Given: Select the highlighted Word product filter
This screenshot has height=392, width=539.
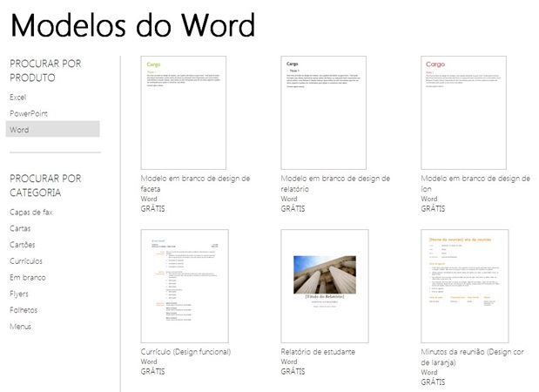Looking at the screenshot, I should pos(52,129).
